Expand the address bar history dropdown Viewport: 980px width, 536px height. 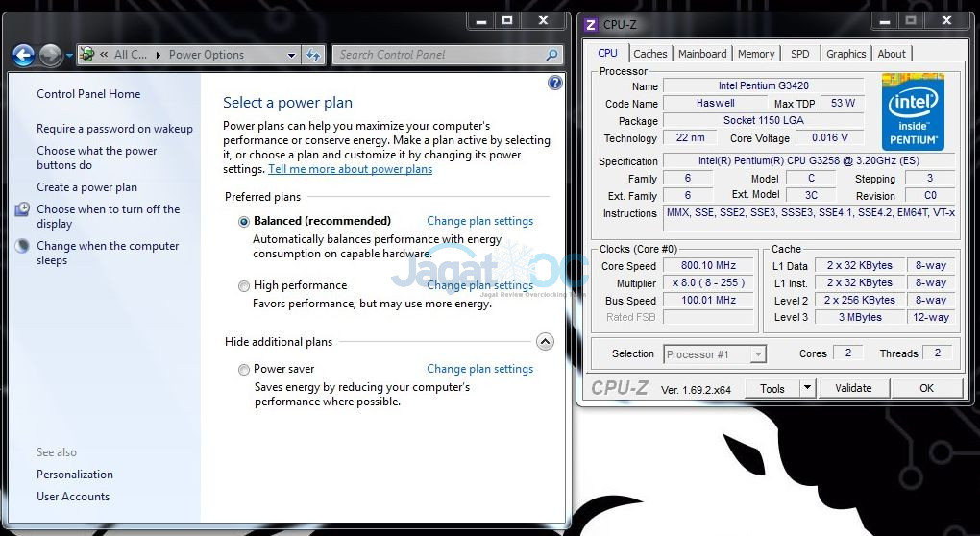pos(291,55)
